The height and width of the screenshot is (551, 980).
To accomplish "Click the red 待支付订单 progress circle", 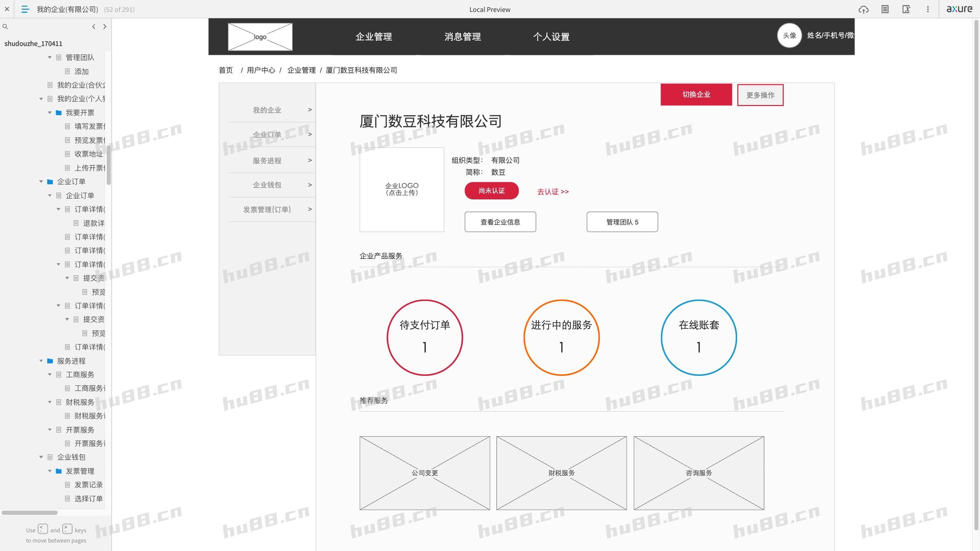I will tap(424, 337).
